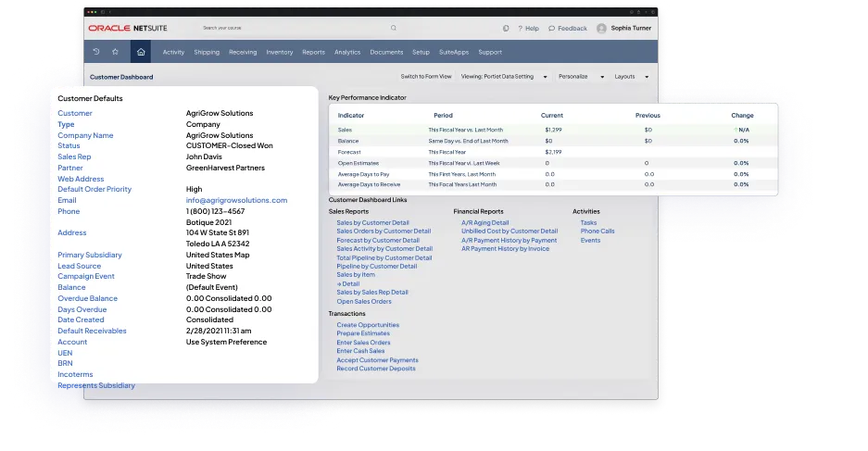
Task: Click the recent records history icon
Action: click(x=96, y=52)
